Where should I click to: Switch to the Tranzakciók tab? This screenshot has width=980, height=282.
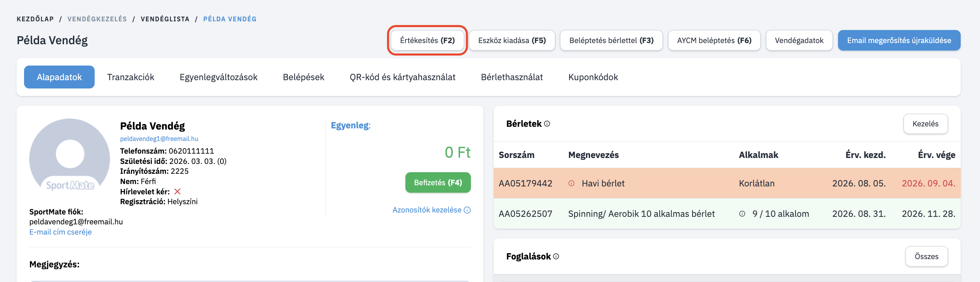click(x=131, y=77)
